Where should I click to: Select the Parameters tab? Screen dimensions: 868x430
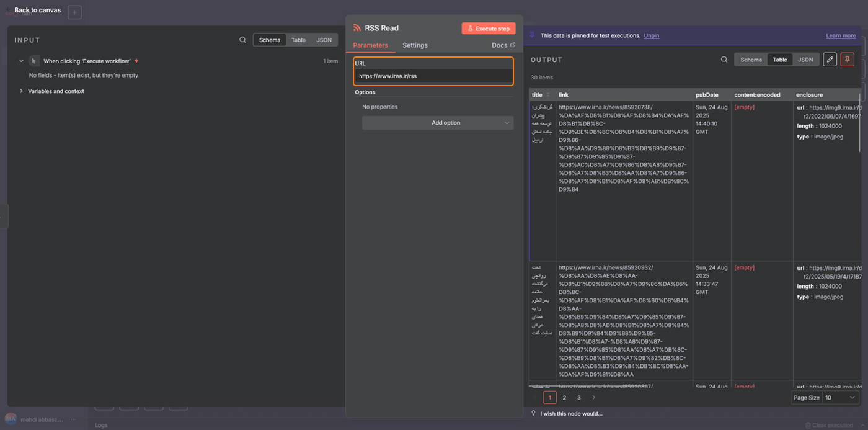click(370, 45)
